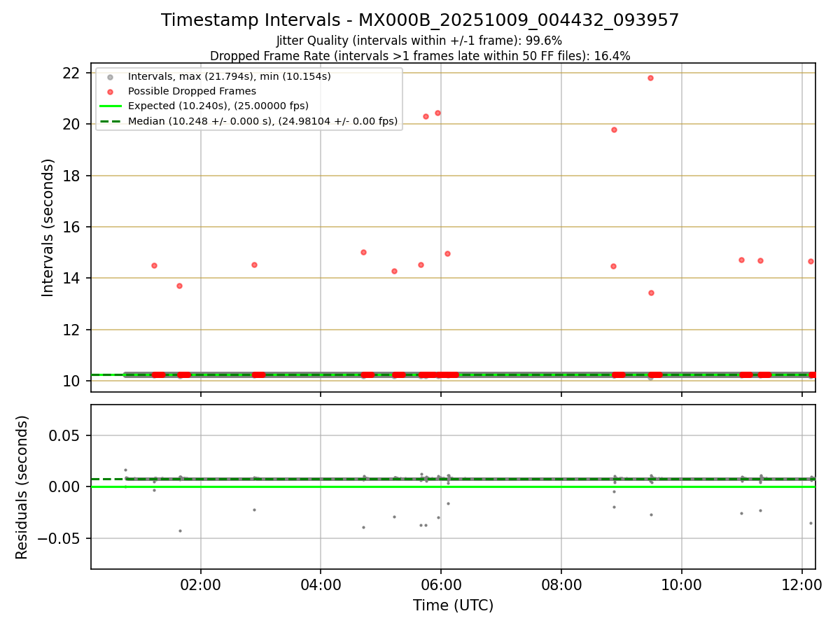The width and height of the screenshot is (840, 630).
Task: Select the rightmost residual dot near −0.035
Action: 811,523
